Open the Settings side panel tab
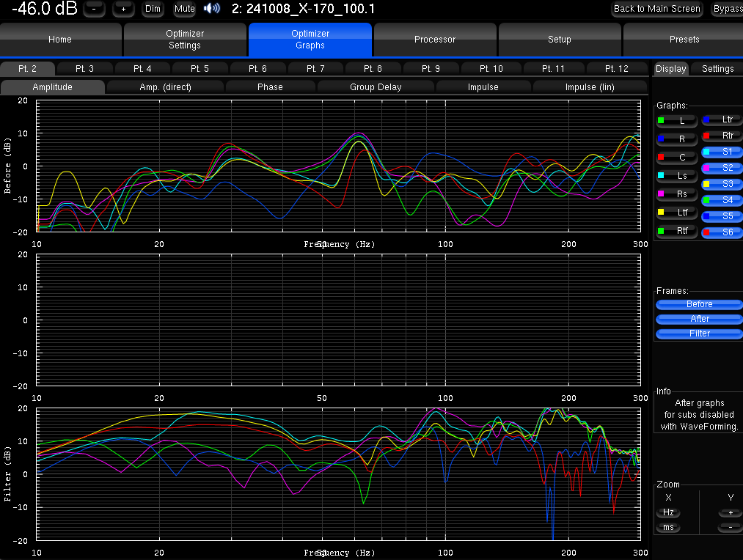 (717, 69)
